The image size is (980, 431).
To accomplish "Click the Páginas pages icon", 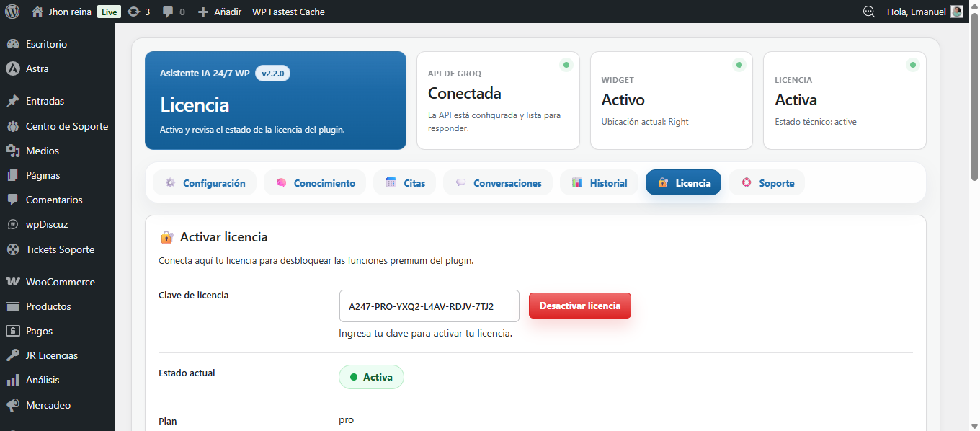I will click(13, 175).
